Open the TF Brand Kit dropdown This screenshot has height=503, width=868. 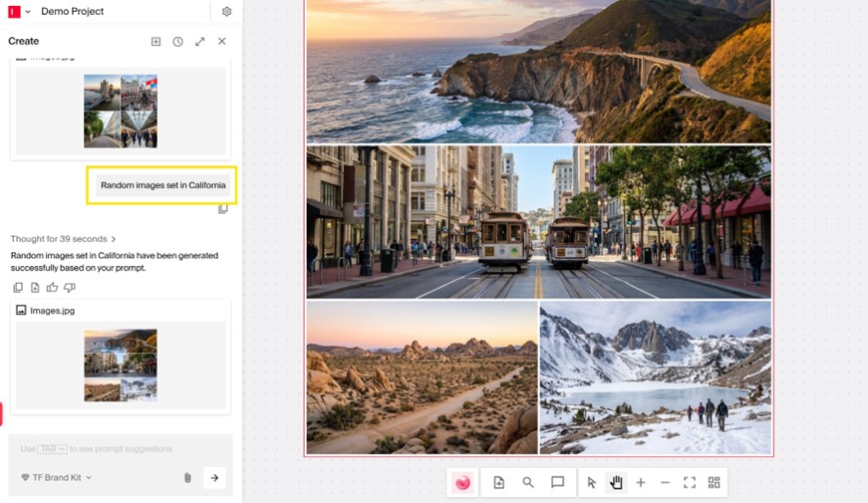tap(56, 478)
